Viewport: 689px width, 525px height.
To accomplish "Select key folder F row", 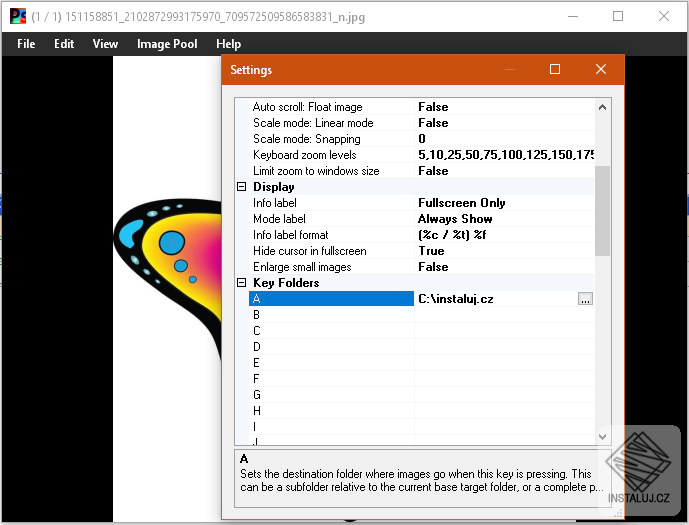I will [422, 379].
